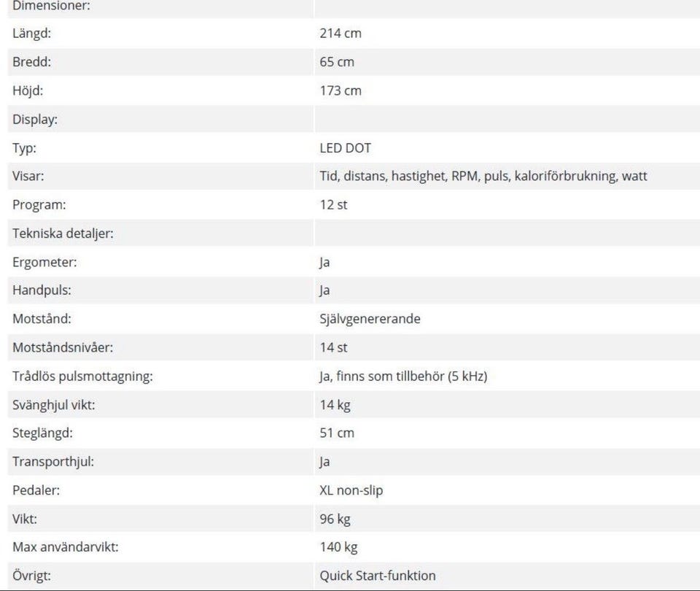Select the 'Display:' section header
The height and width of the screenshot is (591, 700).
35,120
